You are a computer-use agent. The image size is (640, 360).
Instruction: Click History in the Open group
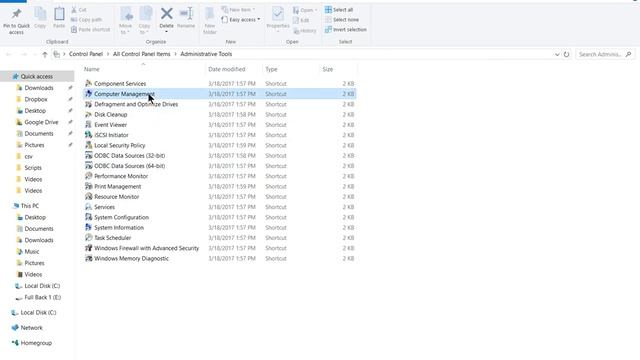point(305,31)
